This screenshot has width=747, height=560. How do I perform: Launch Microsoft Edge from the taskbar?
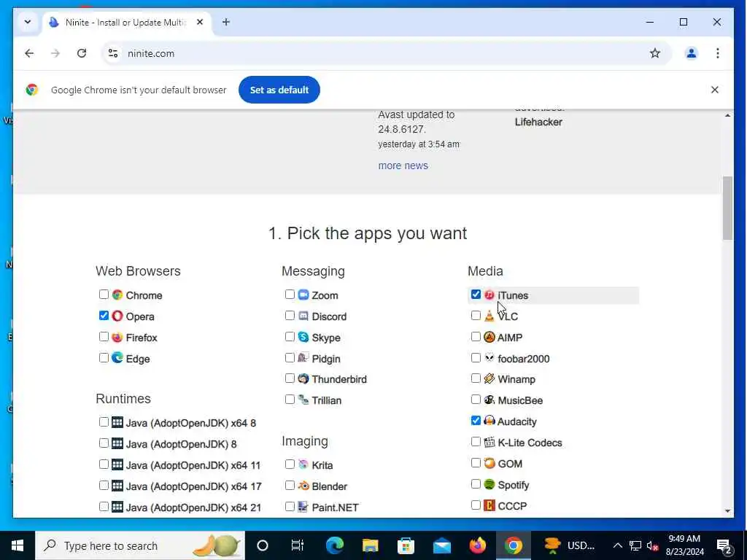pyautogui.click(x=334, y=545)
